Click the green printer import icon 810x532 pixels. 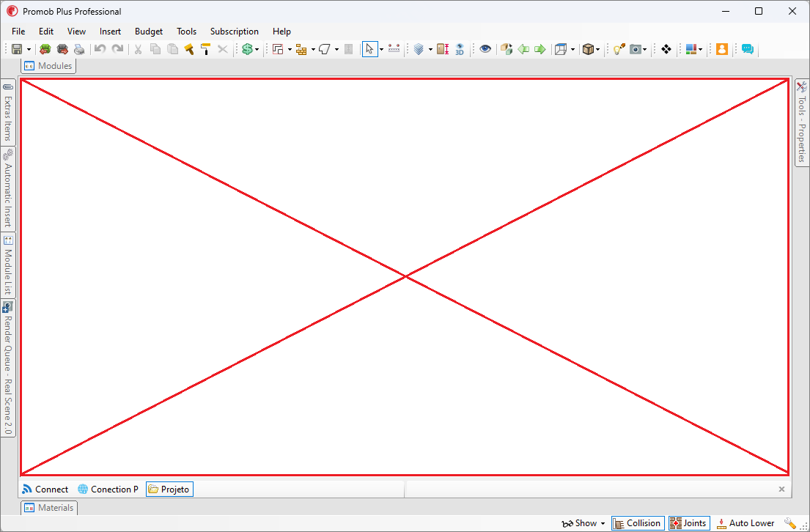45,49
